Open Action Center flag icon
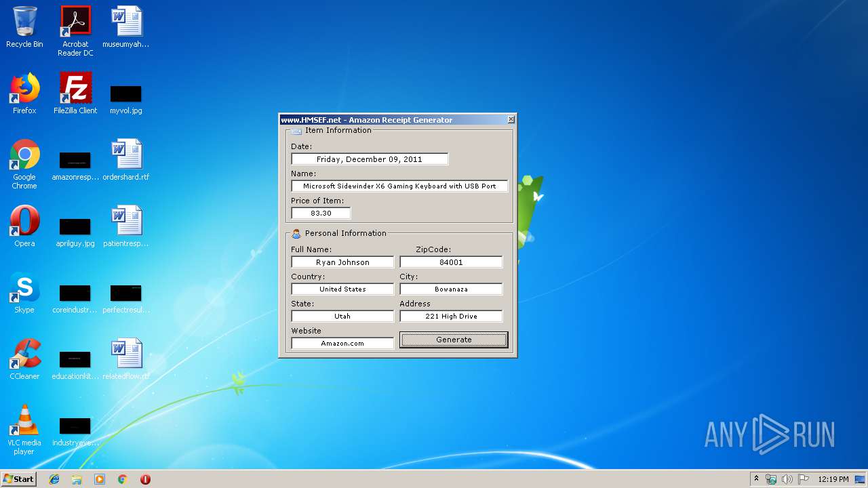This screenshot has height=488, width=868. 803,479
